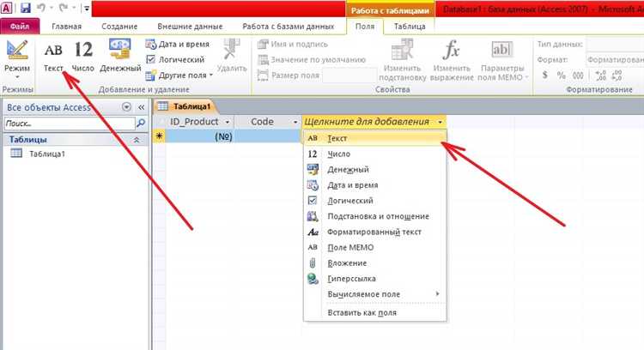Viewport: 644px width, 350px height.
Task: Collapse the Таблицы group in navigation pane
Action: point(136,139)
